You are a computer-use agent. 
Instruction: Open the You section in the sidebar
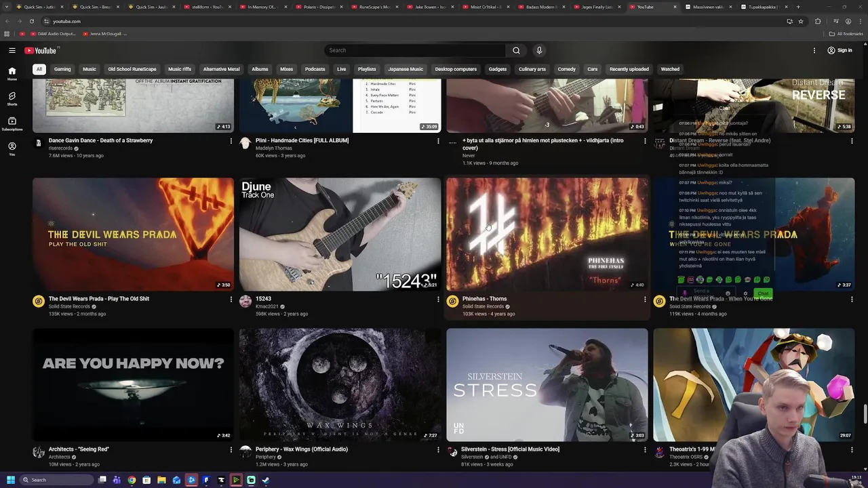click(x=12, y=149)
